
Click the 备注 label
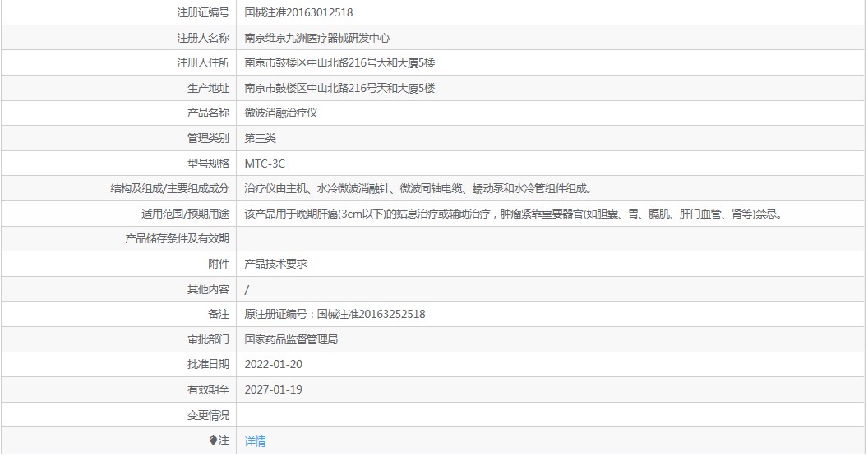(x=218, y=315)
